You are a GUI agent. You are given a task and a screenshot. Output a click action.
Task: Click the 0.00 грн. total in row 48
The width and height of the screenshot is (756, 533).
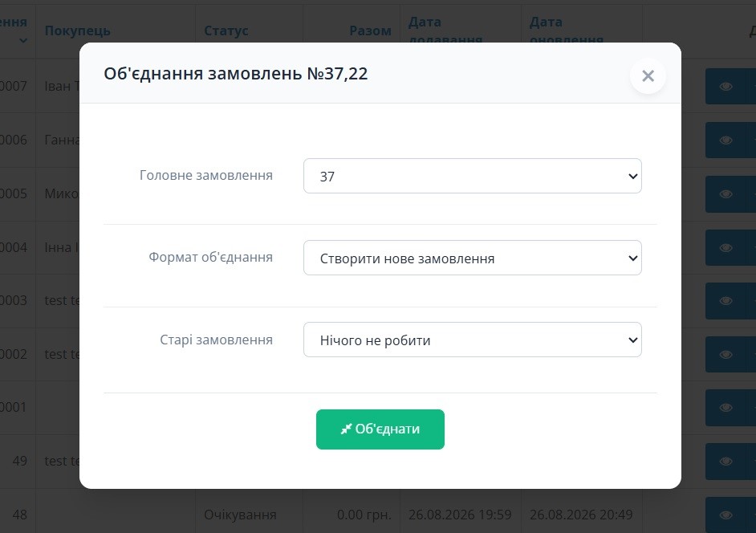click(364, 515)
